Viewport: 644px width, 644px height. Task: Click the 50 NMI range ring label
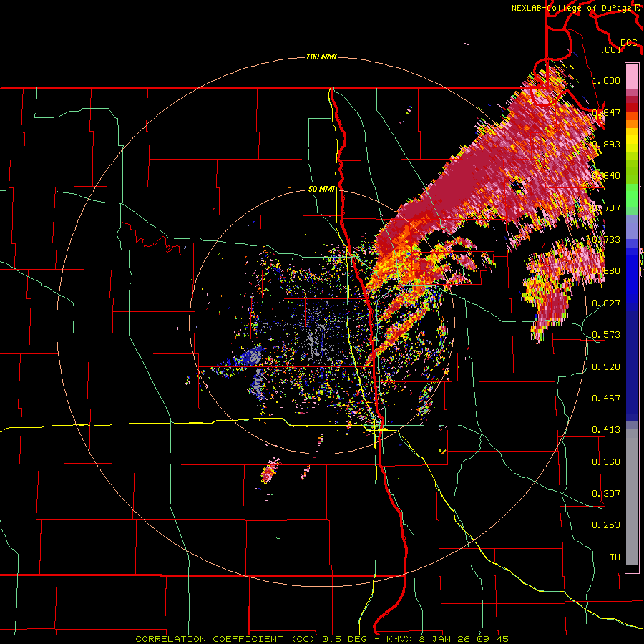point(321,189)
